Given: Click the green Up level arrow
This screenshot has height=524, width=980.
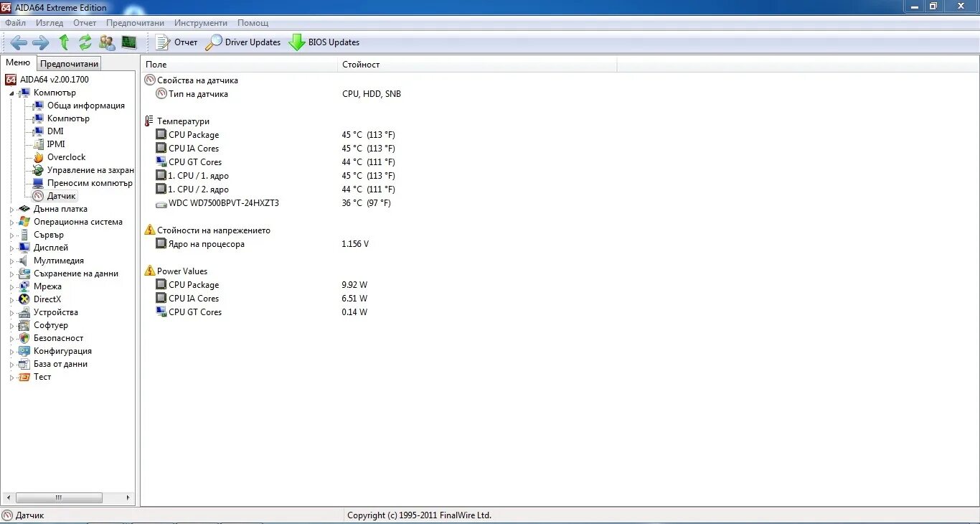Looking at the screenshot, I should coord(64,42).
